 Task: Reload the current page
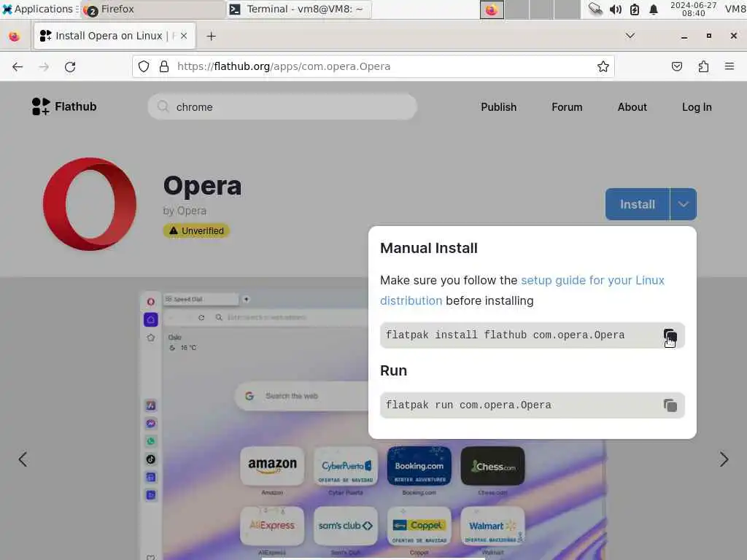(x=70, y=66)
